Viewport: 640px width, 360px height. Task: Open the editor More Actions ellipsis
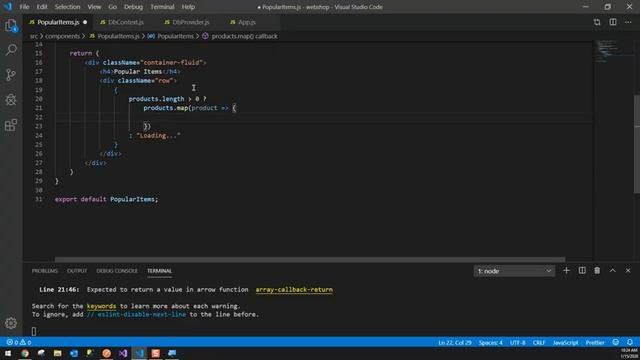[628, 22]
